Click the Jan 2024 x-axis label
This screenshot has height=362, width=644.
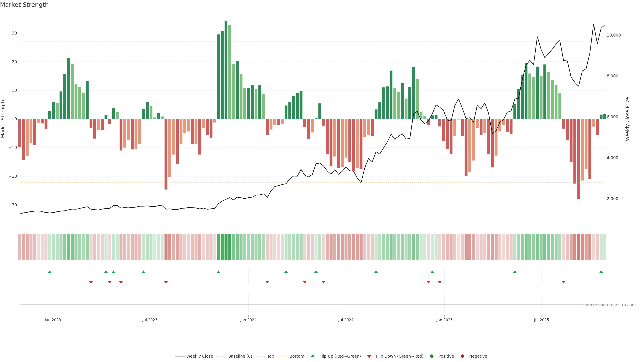click(x=248, y=320)
